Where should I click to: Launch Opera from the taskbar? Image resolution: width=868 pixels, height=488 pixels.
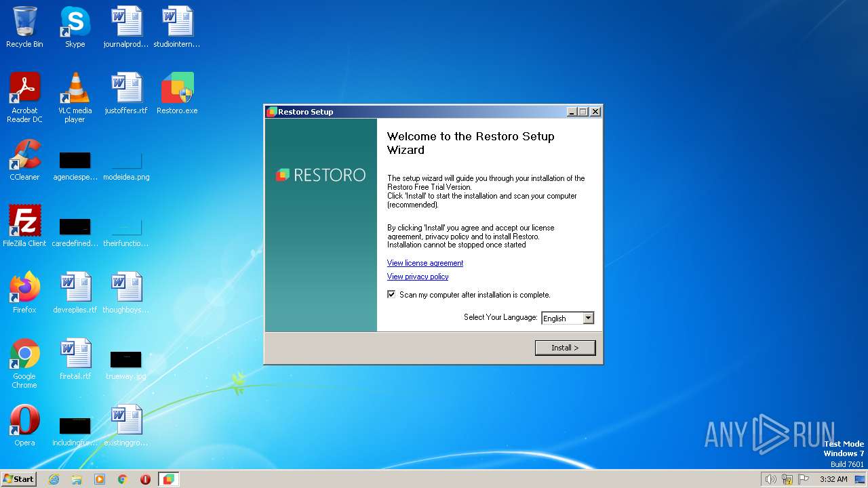coord(145,479)
